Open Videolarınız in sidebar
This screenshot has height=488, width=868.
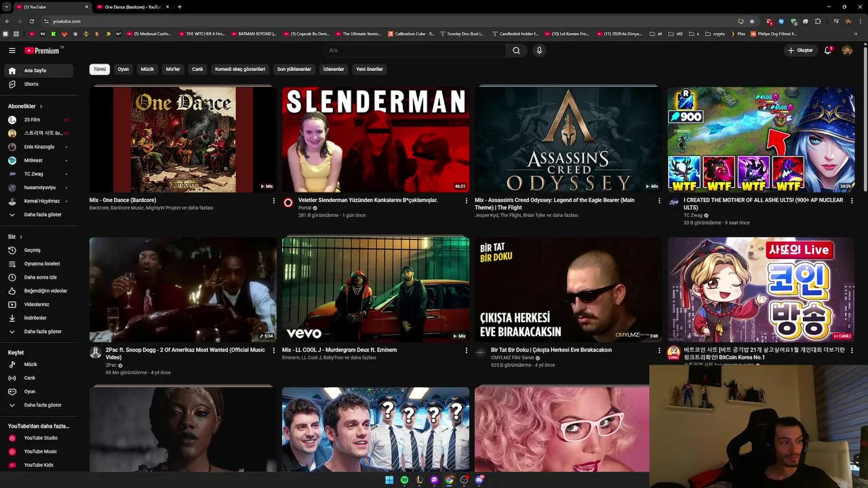point(37,304)
